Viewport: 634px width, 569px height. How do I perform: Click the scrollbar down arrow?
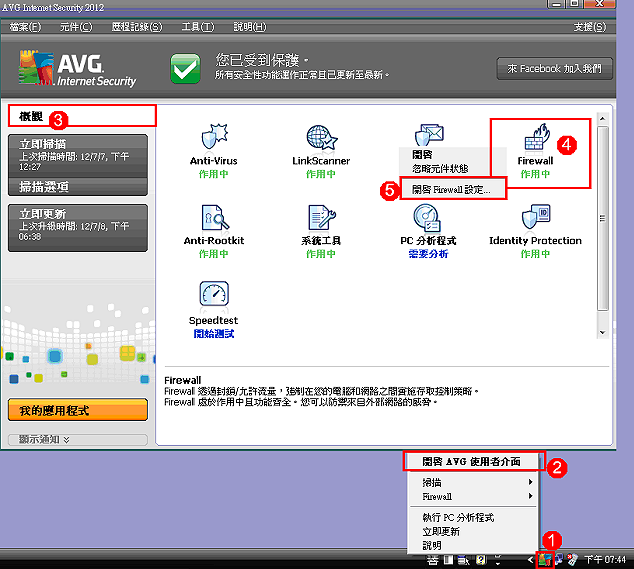click(602, 332)
